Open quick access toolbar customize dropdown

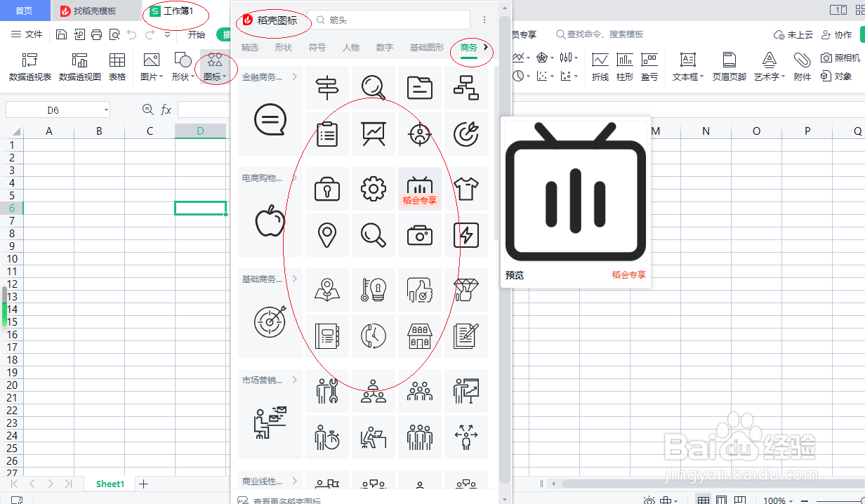pyautogui.click(x=167, y=34)
